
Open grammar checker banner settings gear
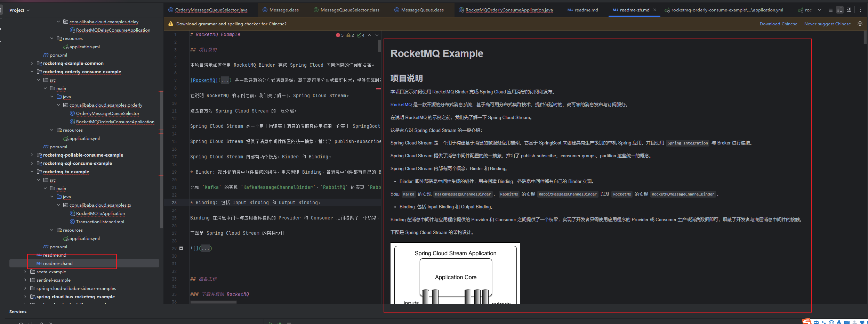860,24
